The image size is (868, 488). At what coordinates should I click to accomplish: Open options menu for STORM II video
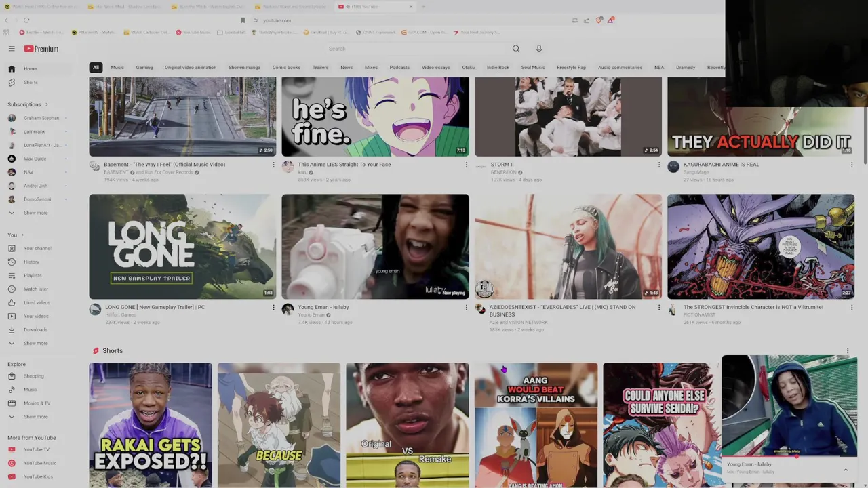(658, 165)
